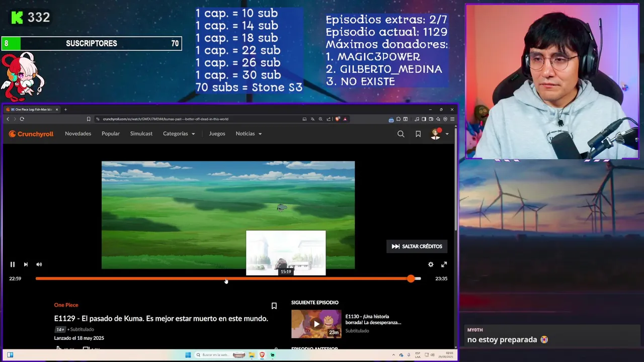This screenshot has width=644, height=362.
Task: Click the Buscar en la web taskbar search box
Action: coord(220,355)
